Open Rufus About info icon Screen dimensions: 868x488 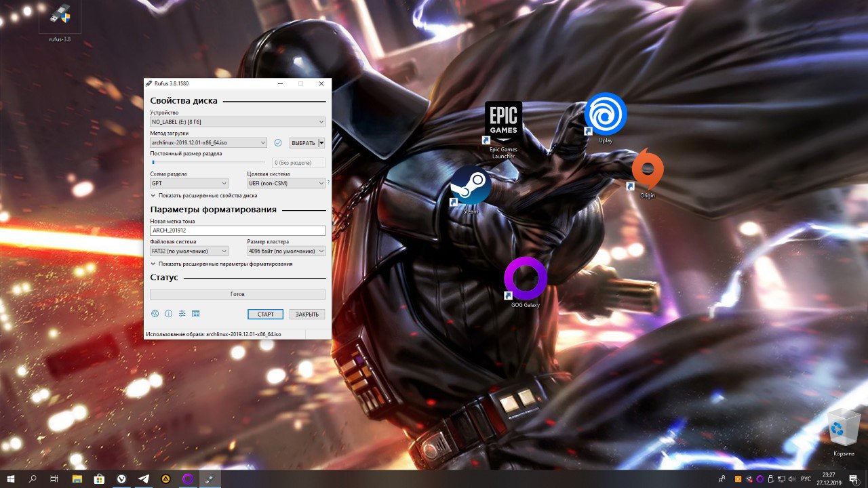168,314
